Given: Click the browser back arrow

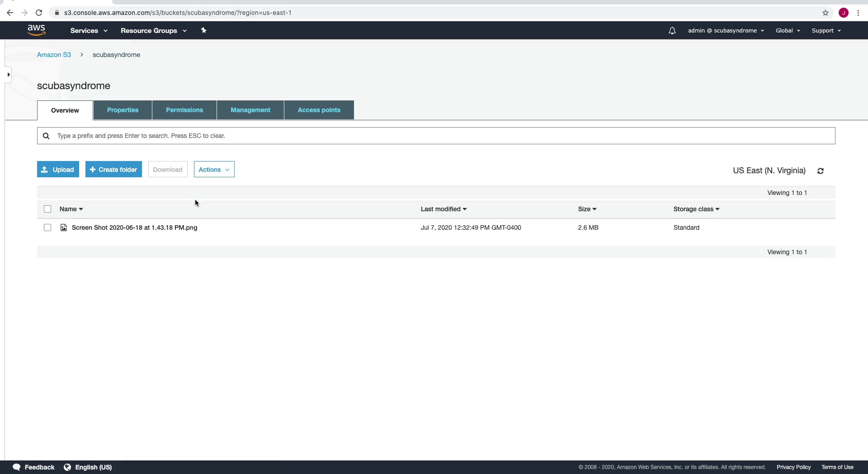Looking at the screenshot, I should click(x=10, y=13).
